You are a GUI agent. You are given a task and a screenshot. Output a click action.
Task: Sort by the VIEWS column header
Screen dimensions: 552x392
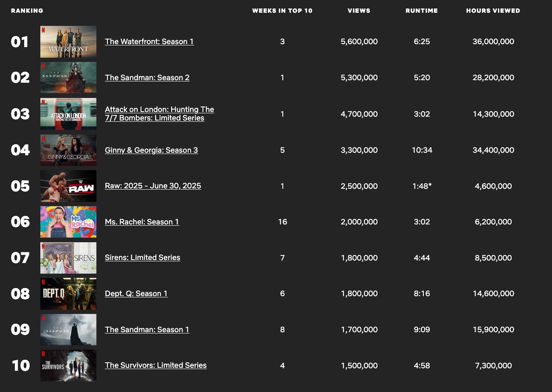pyautogui.click(x=359, y=11)
